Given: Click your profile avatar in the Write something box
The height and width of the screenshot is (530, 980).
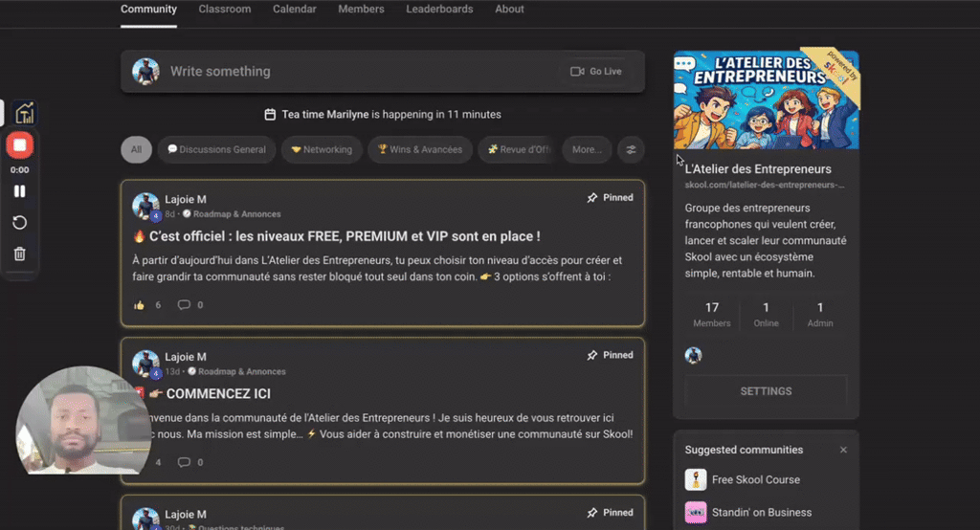Looking at the screenshot, I should [x=145, y=71].
